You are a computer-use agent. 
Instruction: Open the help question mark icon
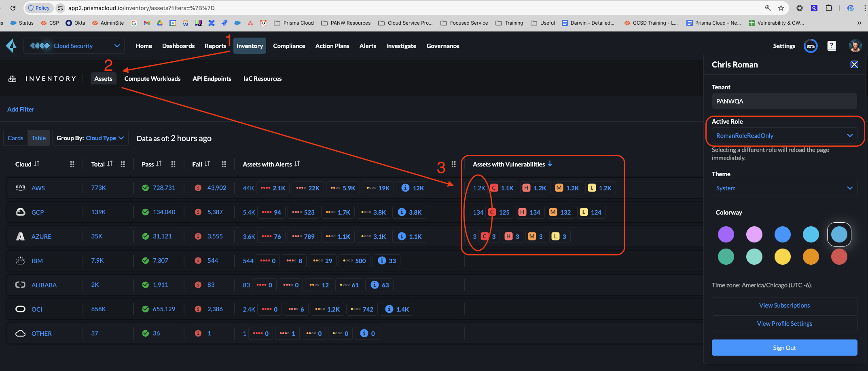832,46
